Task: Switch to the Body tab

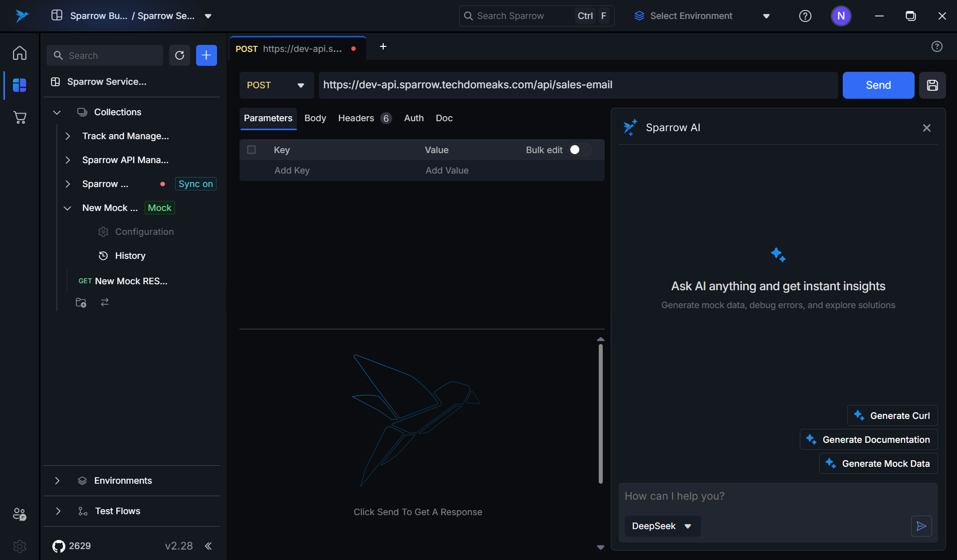Action: pos(315,118)
